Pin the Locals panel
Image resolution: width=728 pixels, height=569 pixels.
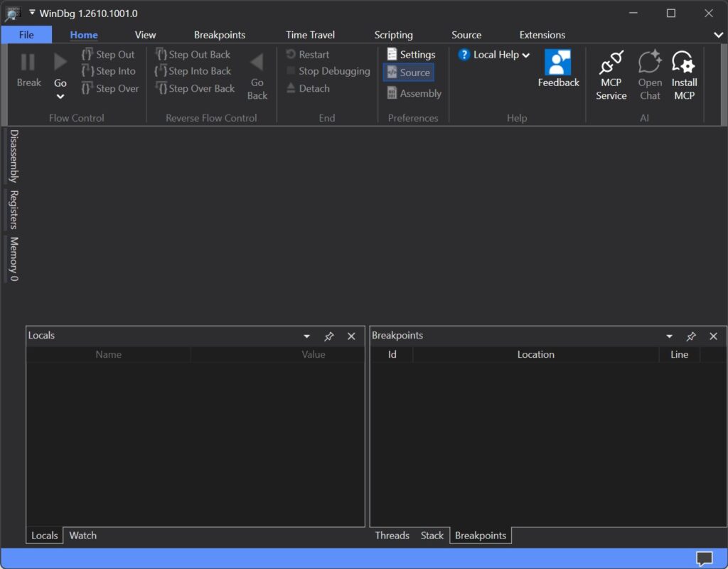[328, 336]
